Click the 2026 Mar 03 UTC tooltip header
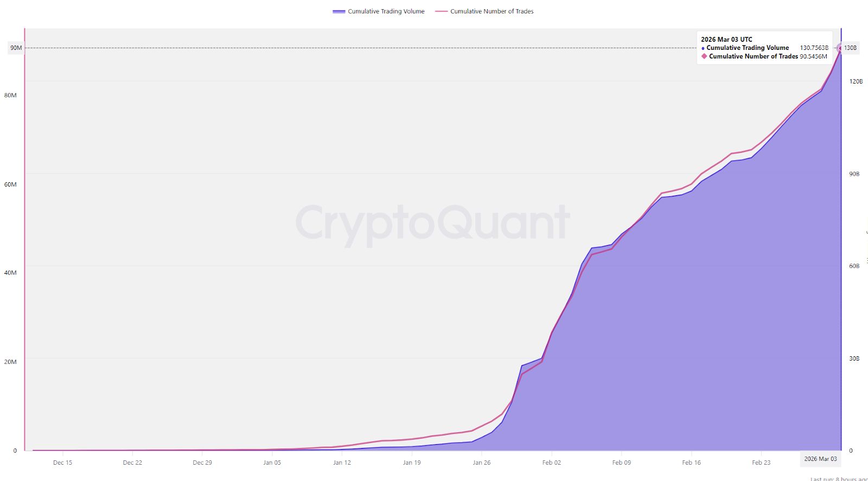 (726, 40)
